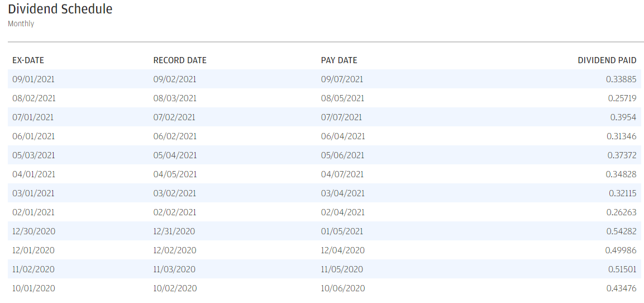The width and height of the screenshot is (644, 303).
Task: Select record date 12/02/2020
Action: click(175, 250)
